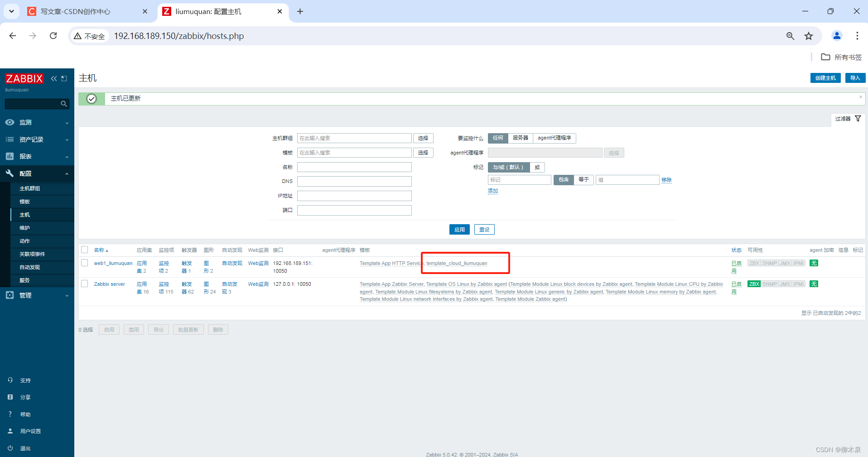
Task: Collapse the 配置 menu section
Action: pyautogui.click(x=37, y=173)
